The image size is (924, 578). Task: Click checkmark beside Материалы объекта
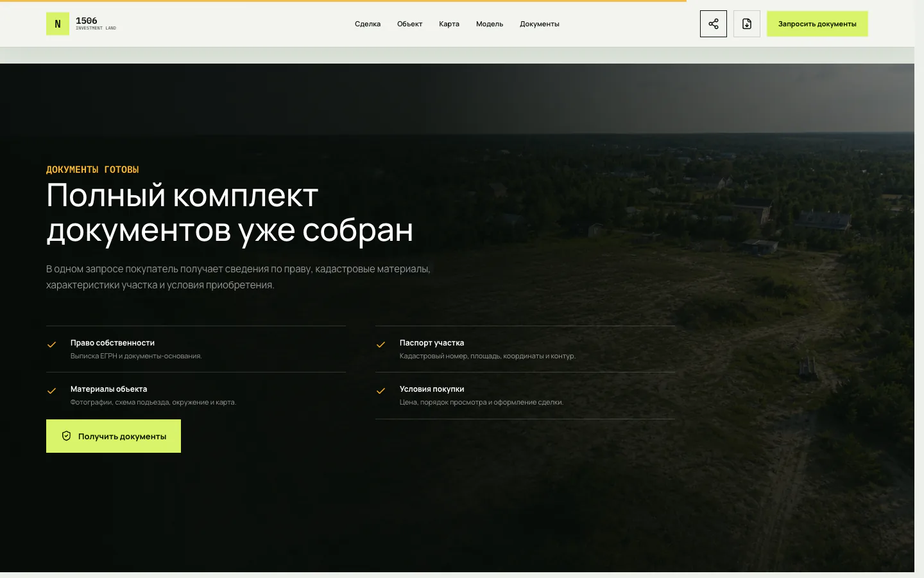point(52,390)
